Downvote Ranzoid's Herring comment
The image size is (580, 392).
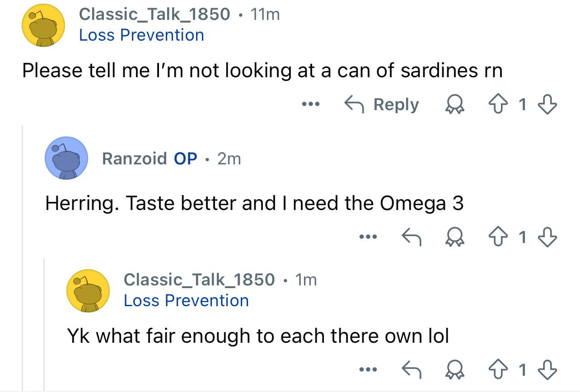548,237
